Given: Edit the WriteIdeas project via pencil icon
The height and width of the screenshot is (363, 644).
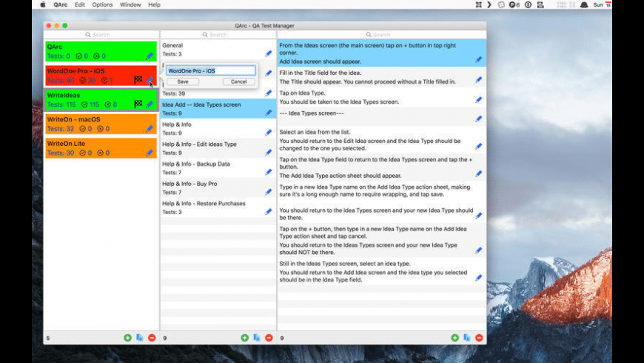Looking at the screenshot, I should click(x=149, y=104).
